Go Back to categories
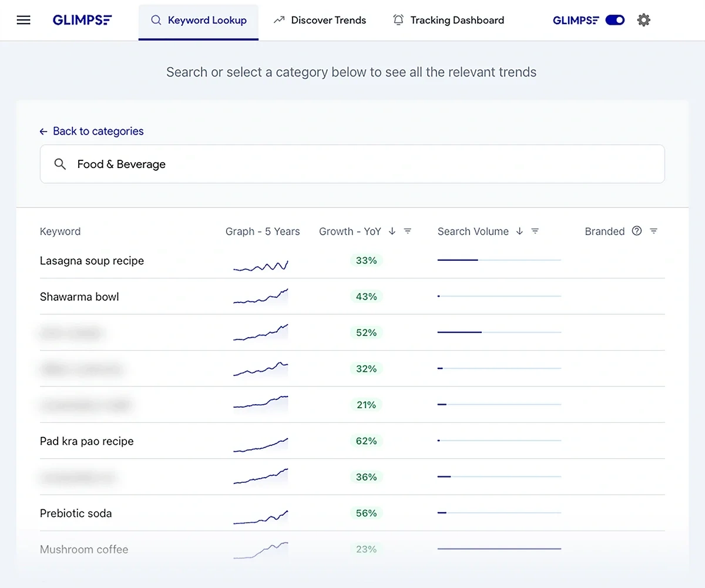The height and width of the screenshot is (588, 705). (91, 131)
